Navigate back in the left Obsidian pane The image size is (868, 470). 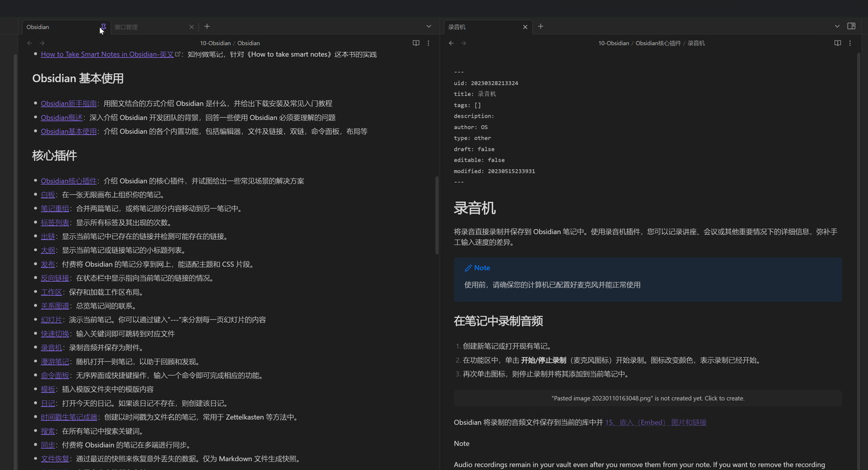[29, 43]
